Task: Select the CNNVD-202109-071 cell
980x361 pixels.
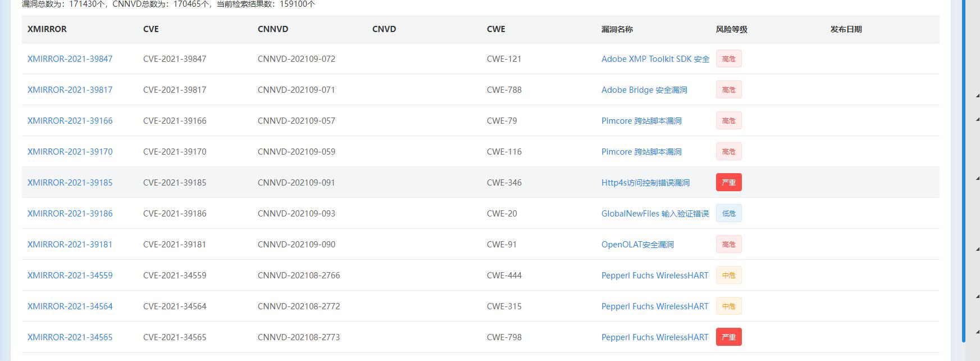Action: coord(297,90)
